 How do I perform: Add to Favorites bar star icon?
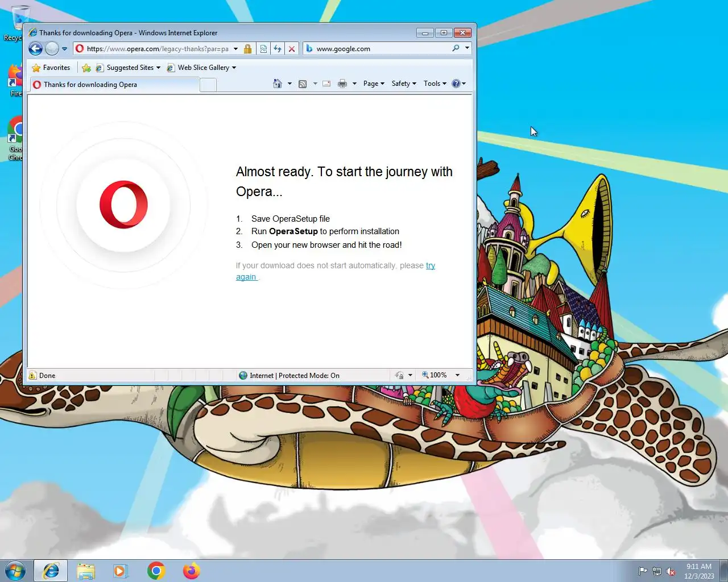point(86,68)
